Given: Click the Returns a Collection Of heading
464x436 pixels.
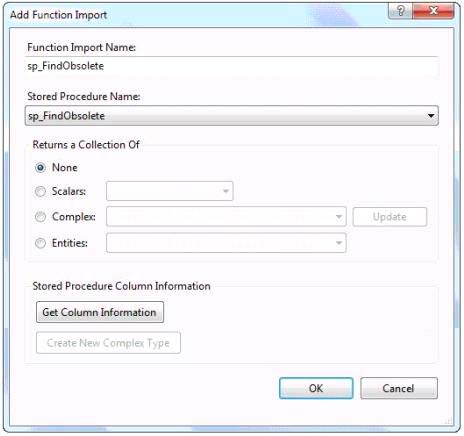Looking at the screenshot, I should [86, 145].
